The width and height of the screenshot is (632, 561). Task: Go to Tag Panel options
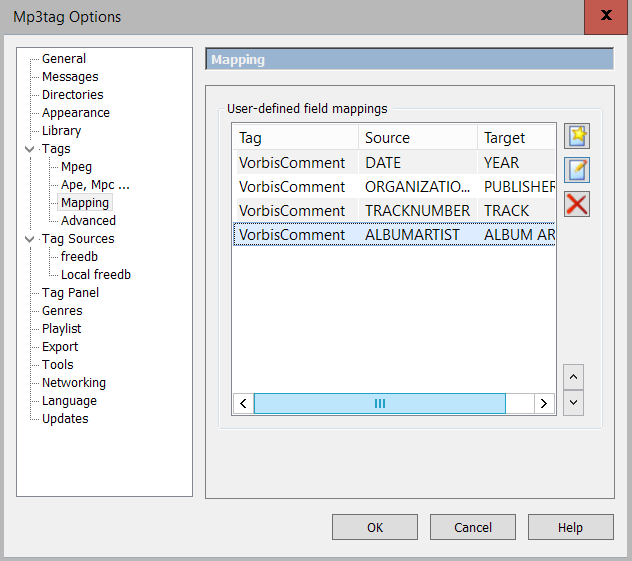[71, 293]
